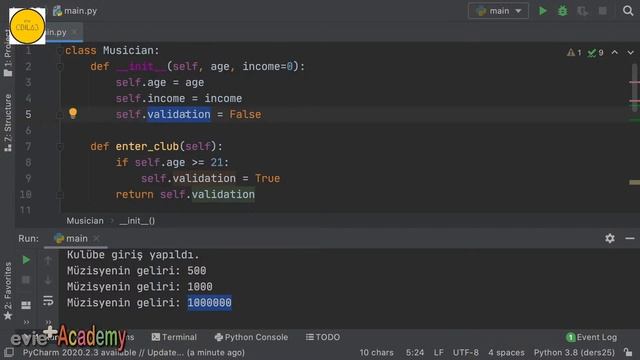Click the up arrow in Run panel sidebar
The width and height of the screenshot is (640, 360).
pos(48,260)
